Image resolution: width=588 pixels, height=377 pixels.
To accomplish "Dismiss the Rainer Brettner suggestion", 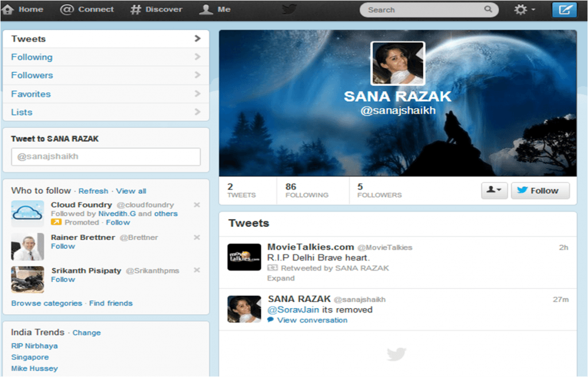I will [196, 237].
